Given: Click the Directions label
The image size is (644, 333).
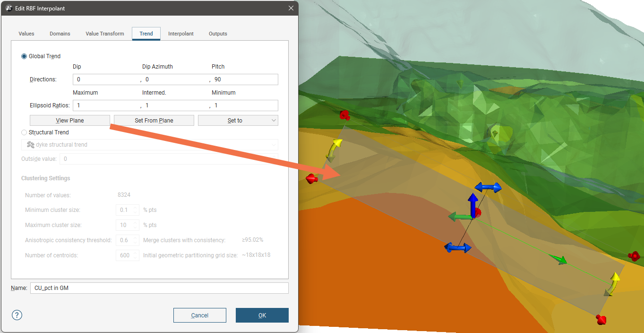Looking at the screenshot, I should [x=43, y=79].
